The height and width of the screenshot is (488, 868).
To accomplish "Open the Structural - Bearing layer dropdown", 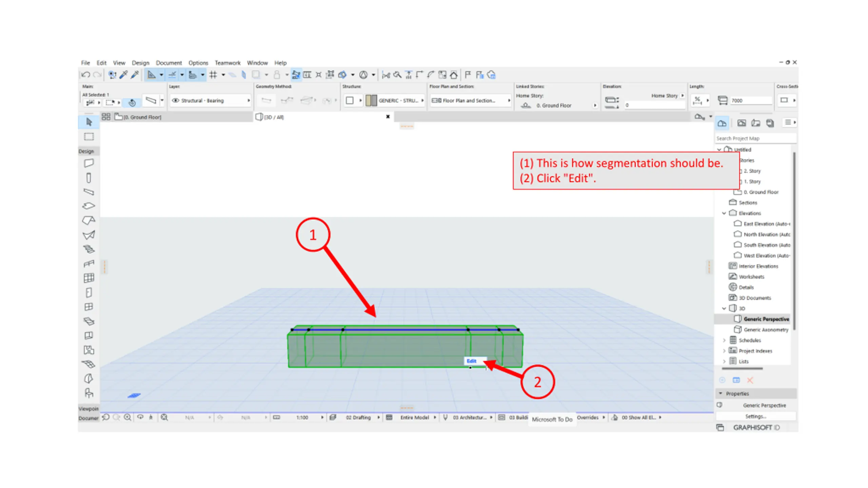I will (211, 100).
